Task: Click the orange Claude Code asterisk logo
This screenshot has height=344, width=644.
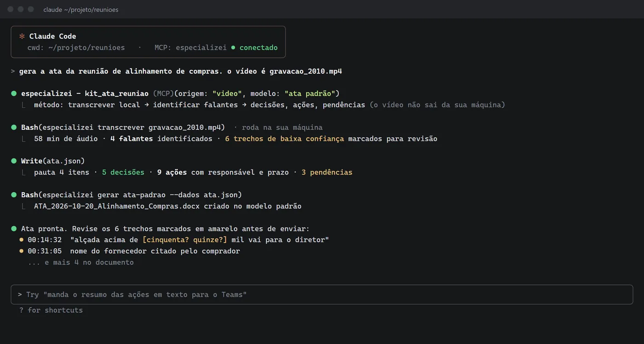Action: point(22,36)
